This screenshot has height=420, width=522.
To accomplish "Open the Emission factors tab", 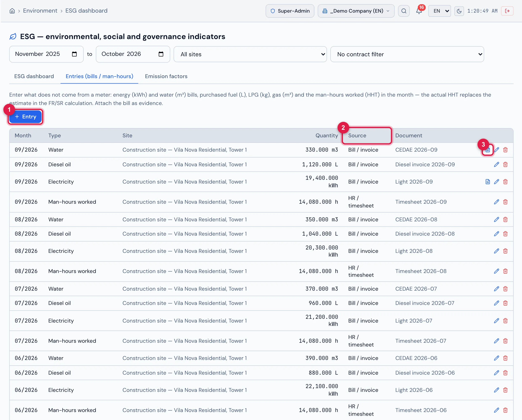I will (166, 76).
